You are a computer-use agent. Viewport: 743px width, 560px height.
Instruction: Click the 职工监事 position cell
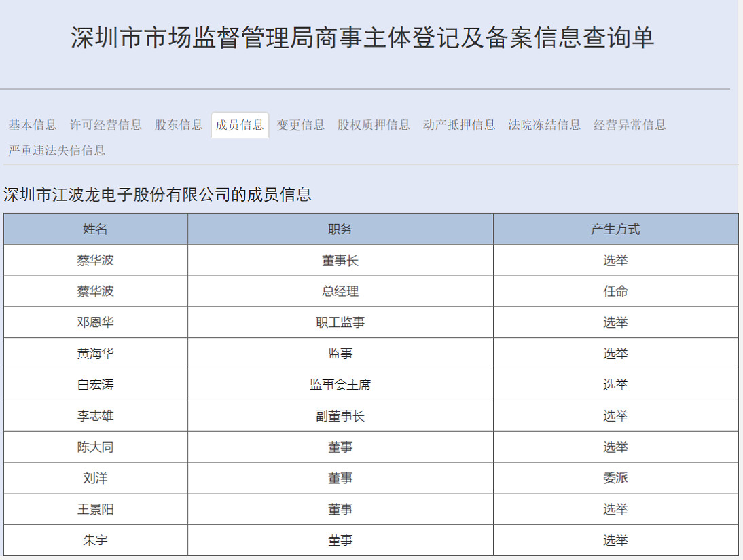[340, 322]
